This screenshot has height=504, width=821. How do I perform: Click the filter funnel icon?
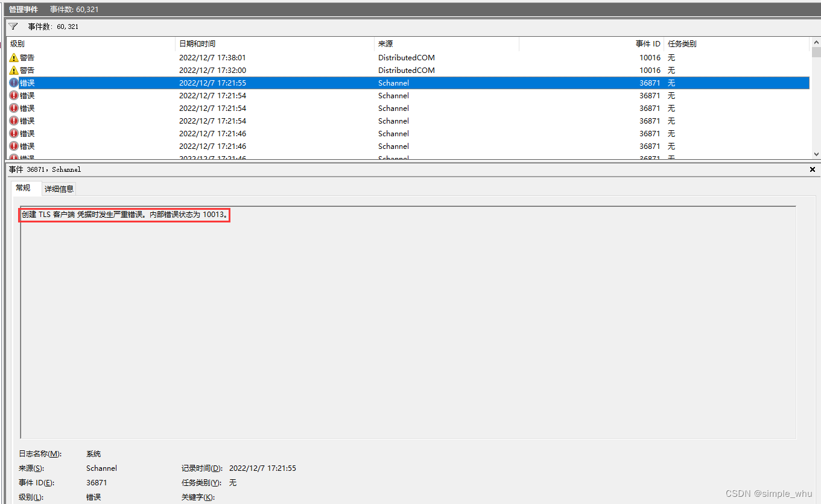point(12,26)
